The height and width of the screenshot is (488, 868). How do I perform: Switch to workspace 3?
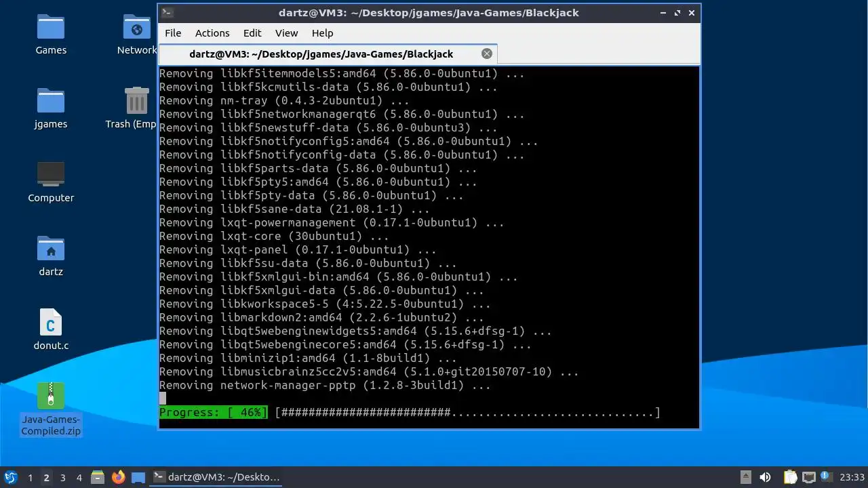62,477
